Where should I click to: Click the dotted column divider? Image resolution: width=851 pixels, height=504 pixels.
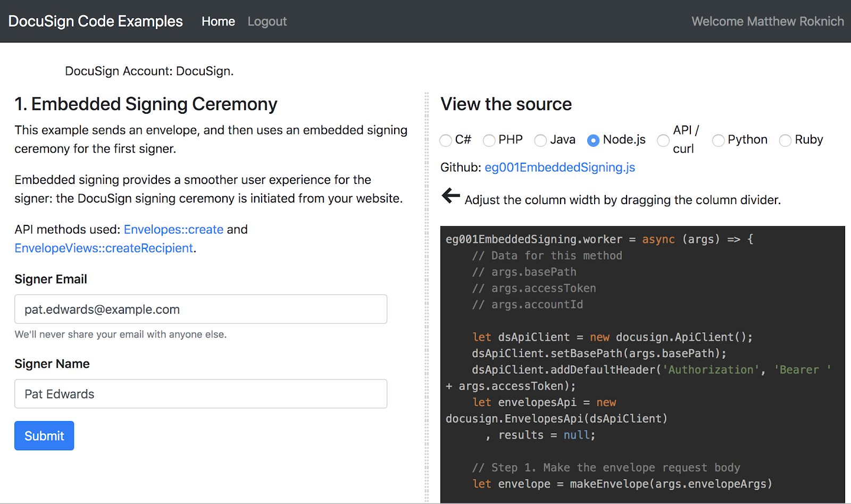click(x=427, y=298)
